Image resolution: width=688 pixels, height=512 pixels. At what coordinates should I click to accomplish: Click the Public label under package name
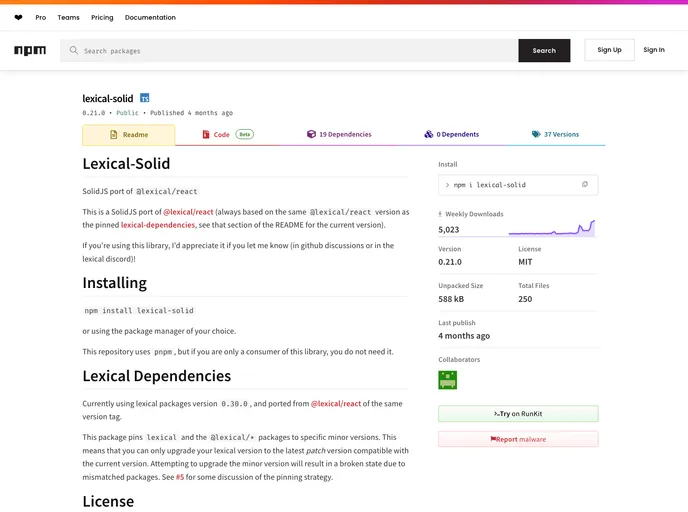point(127,113)
